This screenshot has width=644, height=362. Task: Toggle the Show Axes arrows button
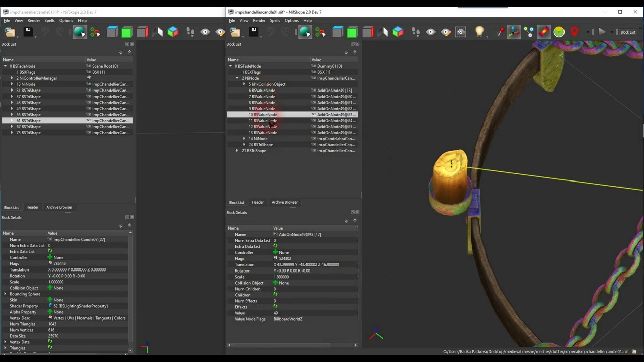pos(514,32)
